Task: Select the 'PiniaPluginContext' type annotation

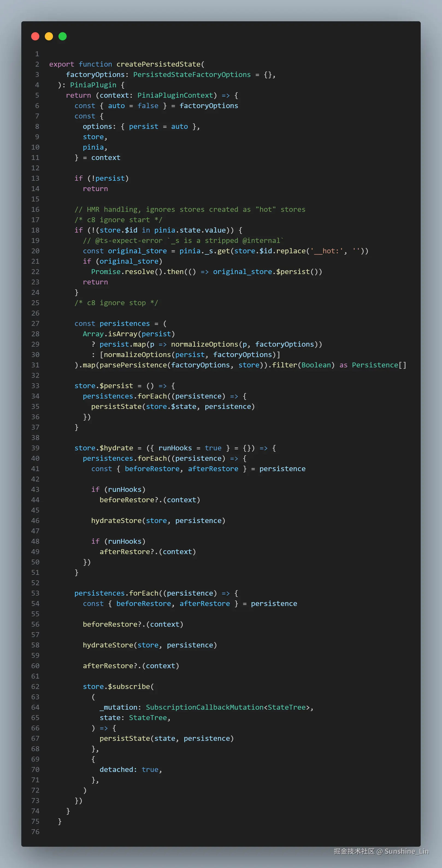Action: tap(175, 95)
